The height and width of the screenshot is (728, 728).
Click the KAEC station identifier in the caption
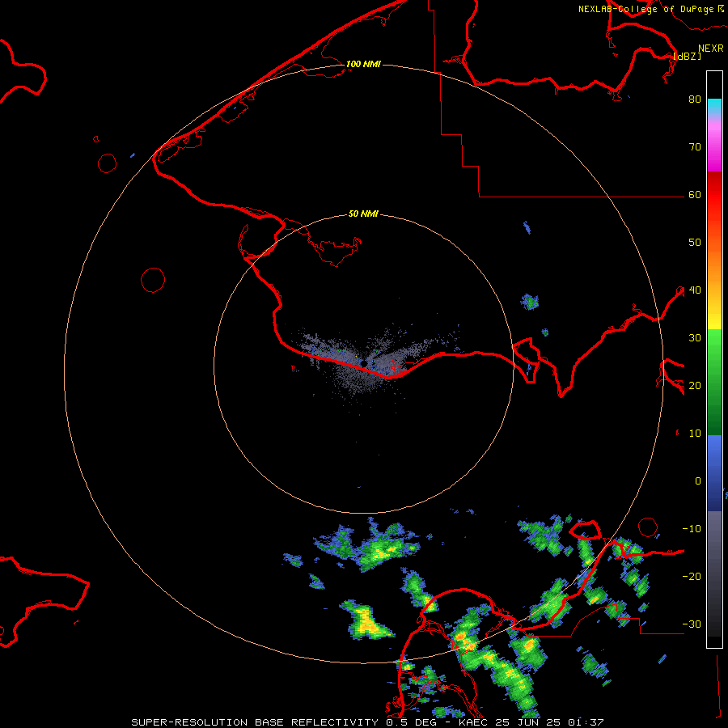473,722
